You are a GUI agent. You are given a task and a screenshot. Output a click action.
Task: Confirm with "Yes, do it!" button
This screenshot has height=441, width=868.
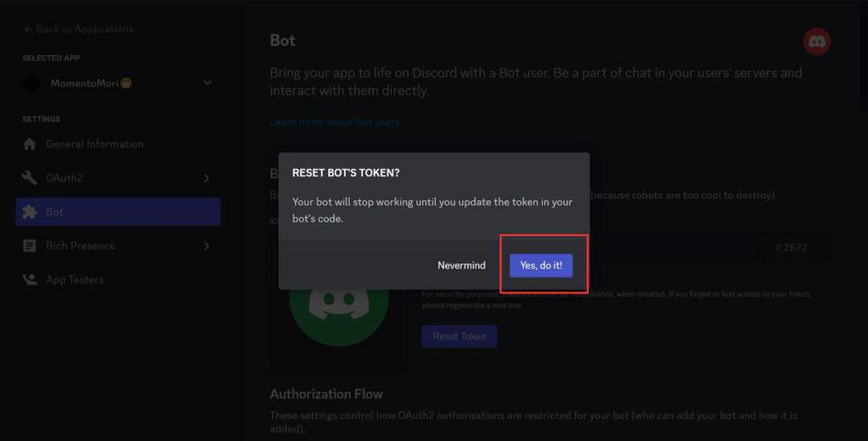click(541, 265)
